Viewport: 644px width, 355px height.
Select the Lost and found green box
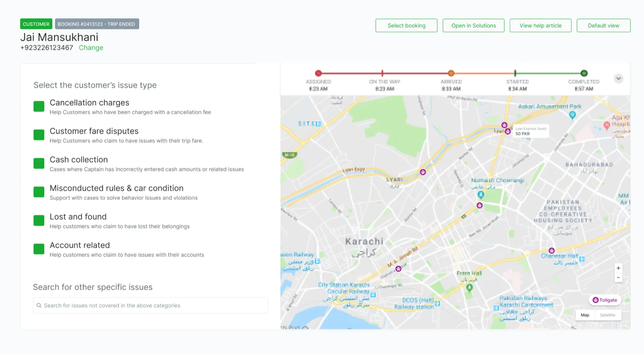[x=39, y=220]
